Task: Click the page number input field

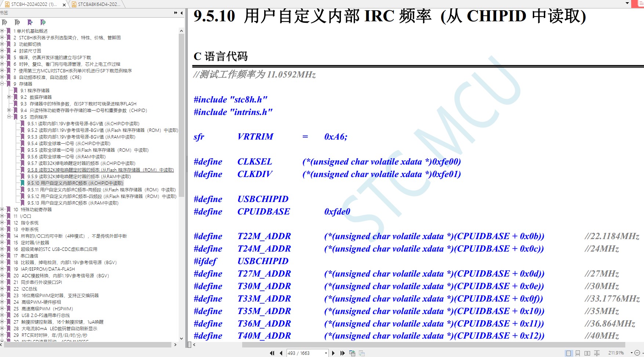Action: point(305,353)
